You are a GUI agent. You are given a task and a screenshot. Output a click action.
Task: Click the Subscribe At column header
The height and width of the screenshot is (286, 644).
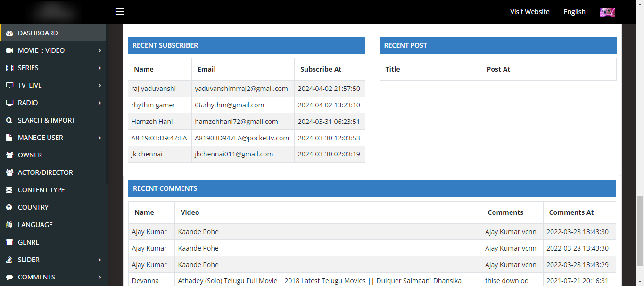pyautogui.click(x=321, y=69)
